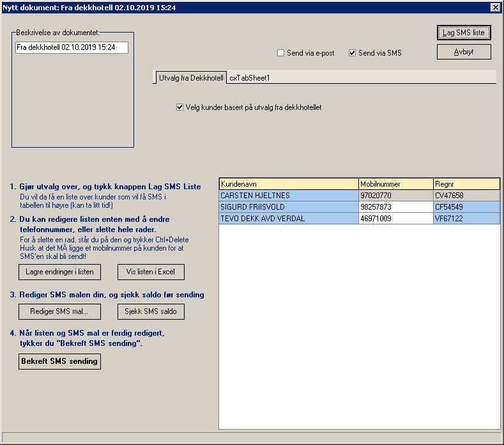
Task: Click mobile number 46971009
Action: (x=396, y=219)
